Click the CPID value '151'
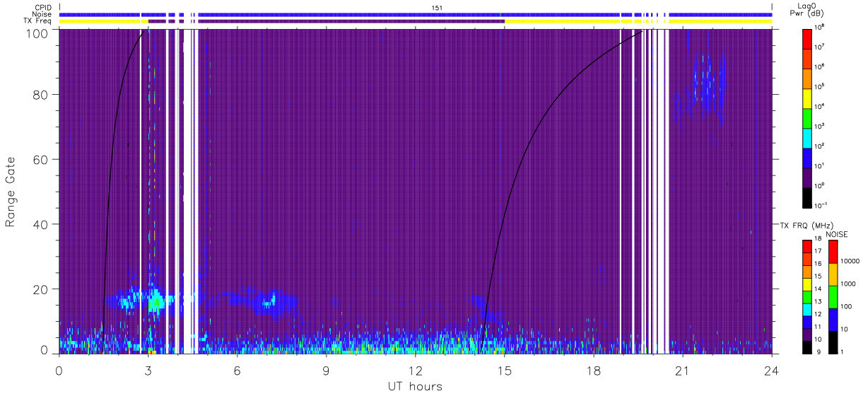Image resolution: width=868 pixels, height=401 pixels. (x=438, y=7)
